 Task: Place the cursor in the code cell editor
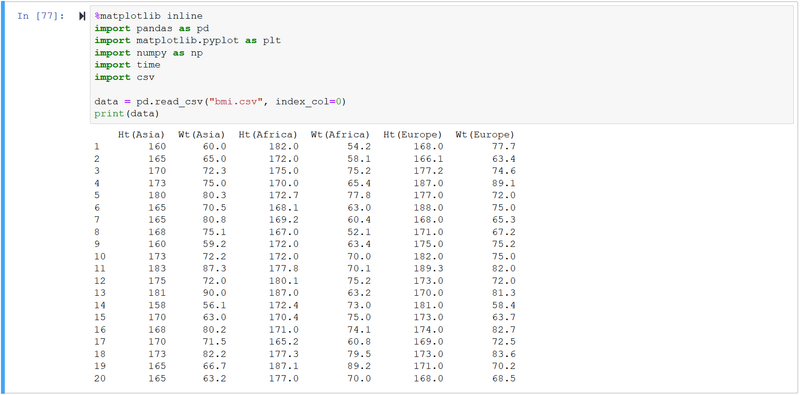tap(442, 64)
